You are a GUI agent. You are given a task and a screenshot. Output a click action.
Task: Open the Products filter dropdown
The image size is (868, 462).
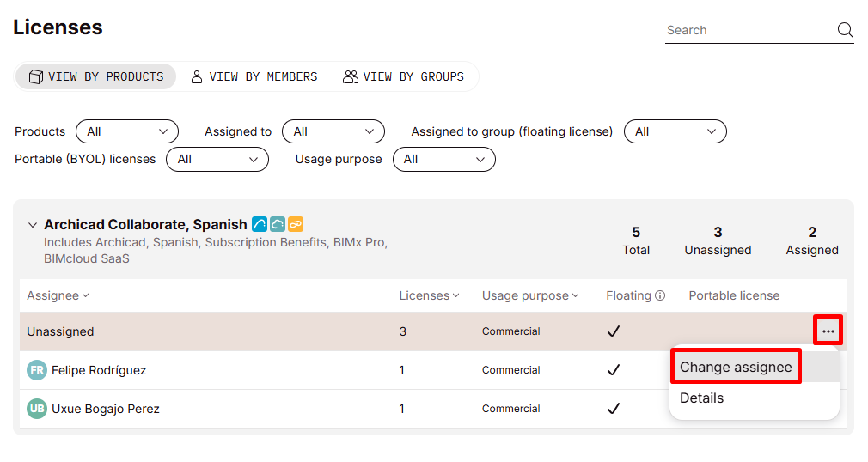tap(127, 131)
